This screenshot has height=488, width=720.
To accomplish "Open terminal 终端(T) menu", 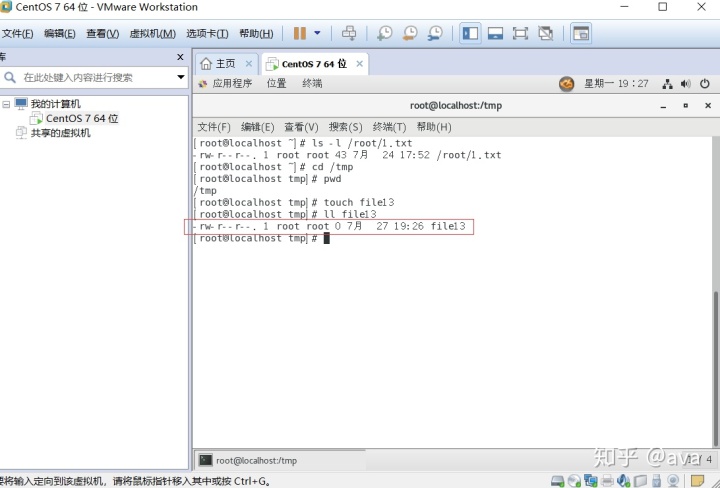I will [389, 127].
